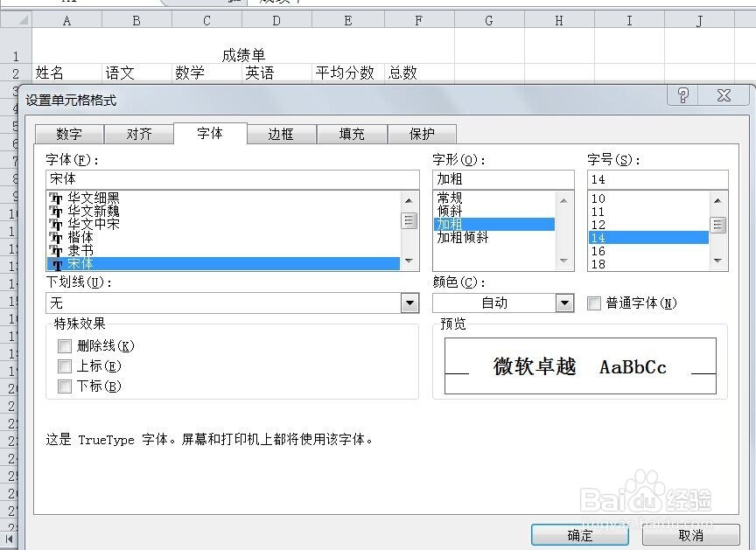Image resolution: width=756 pixels, height=550 pixels.
Task: Toggle the 下标 subscript checkbox
Action: 65,386
